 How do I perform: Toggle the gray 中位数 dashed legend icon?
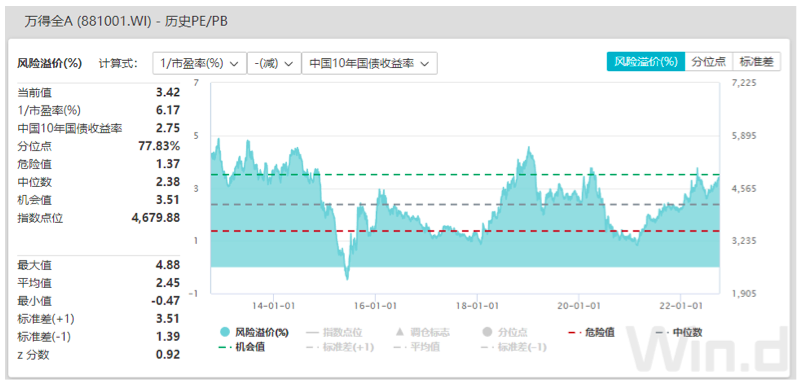coord(662,332)
